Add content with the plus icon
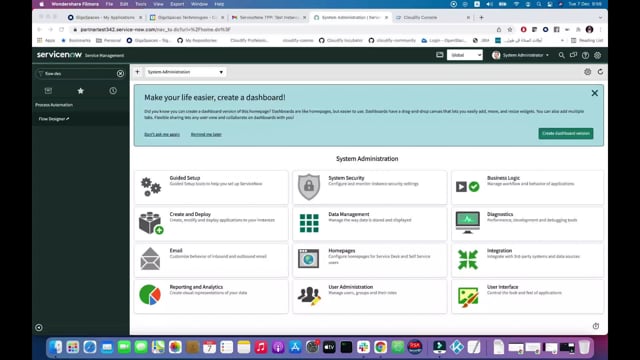The width and height of the screenshot is (640, 360). (138, 72)
